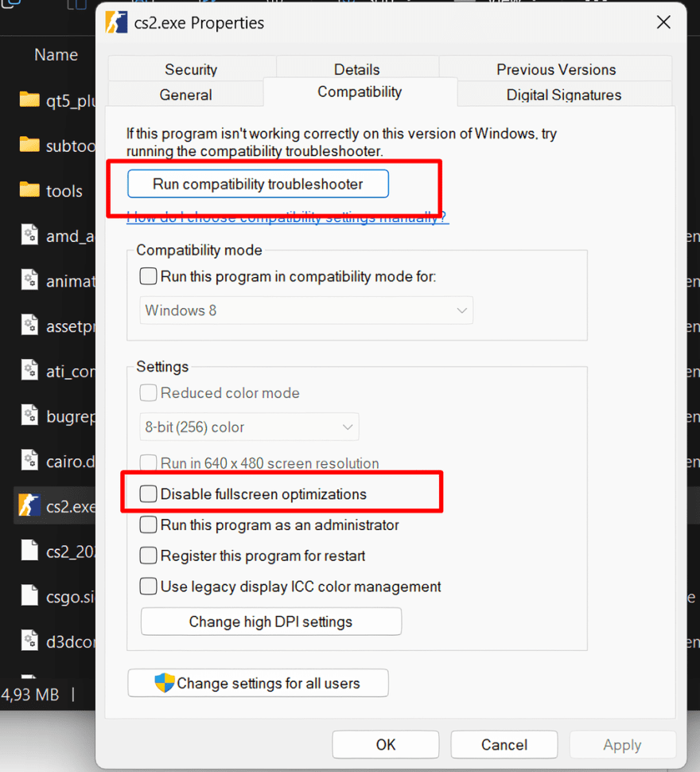Click the cs2.exe icon in the dialog title bar
The width and height of the screenshot is (700, 772).
116,22
